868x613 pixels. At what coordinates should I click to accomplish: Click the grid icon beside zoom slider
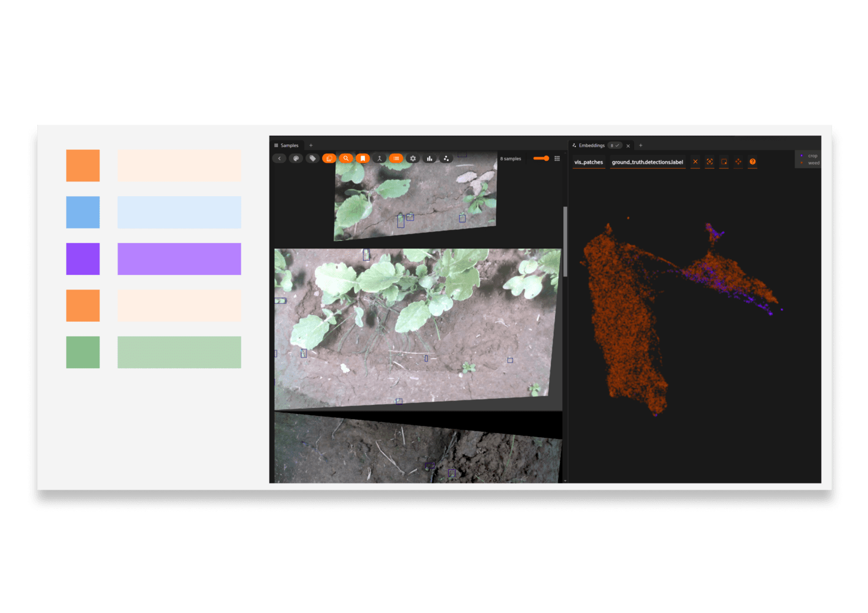click(x=557, y=158)
